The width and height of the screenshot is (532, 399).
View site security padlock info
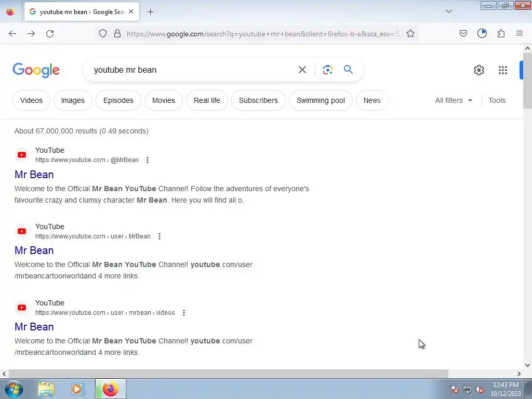(x=117, y=33)
